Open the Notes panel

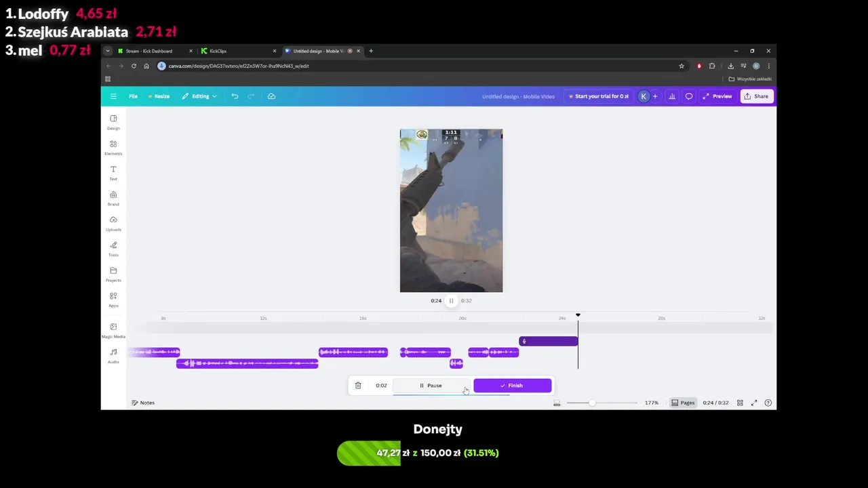143,403
